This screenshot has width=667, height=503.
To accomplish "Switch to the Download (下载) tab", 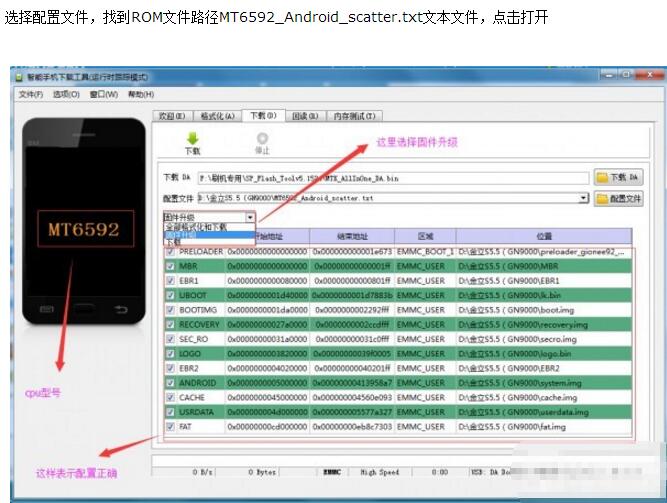I will click(x=263, y=115).
